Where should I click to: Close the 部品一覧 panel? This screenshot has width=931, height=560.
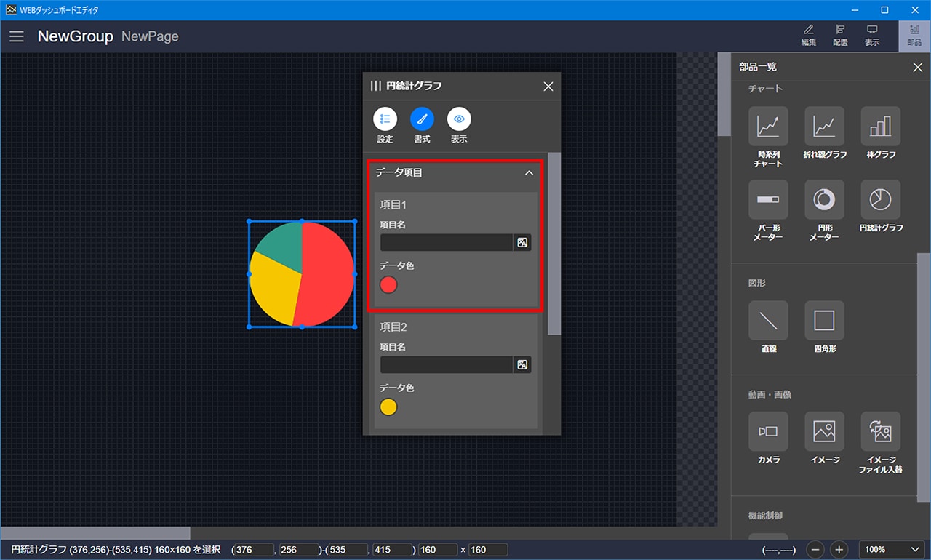[917, 68]
